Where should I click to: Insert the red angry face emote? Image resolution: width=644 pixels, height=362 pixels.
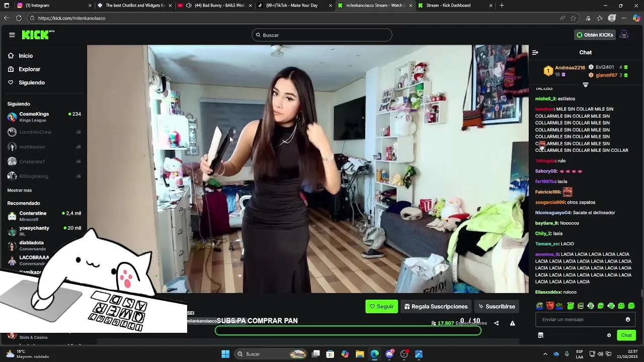(550, 306)
